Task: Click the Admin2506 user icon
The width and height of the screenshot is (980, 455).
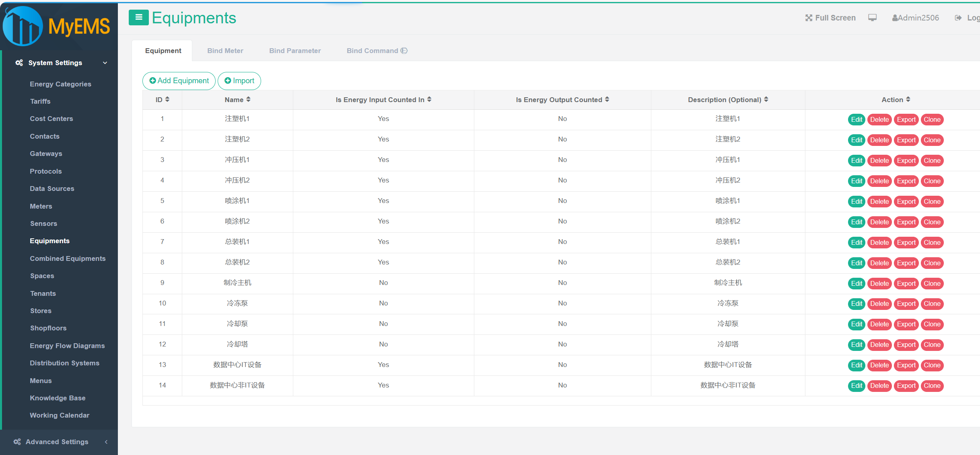Action: (x=895, y=18)
